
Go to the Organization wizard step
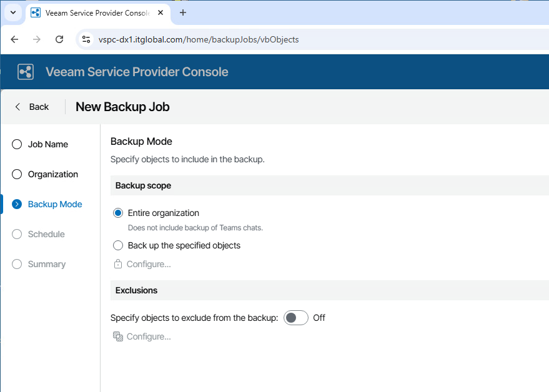click(53, 174)
